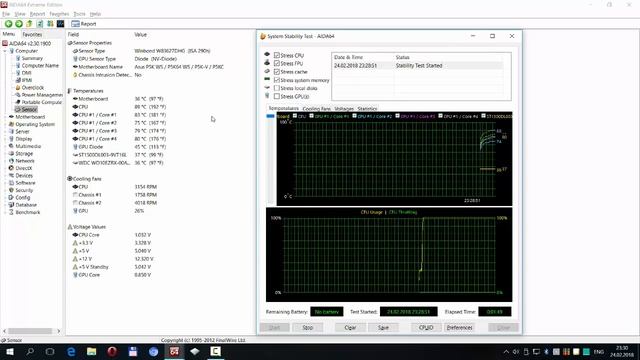The height and width of the screenshot is (360, 640).
Task: Uncheck the Stress FPU checkbox
Action: coord(277,63)
